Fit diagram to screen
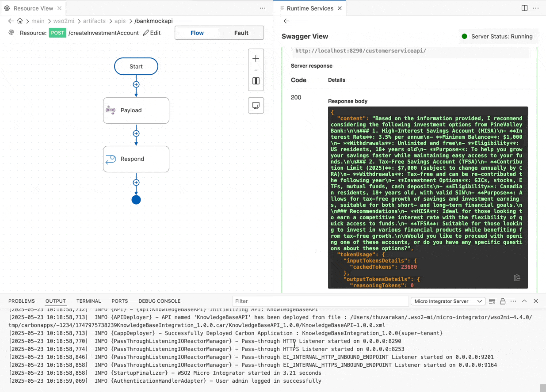This screenshot has height=392, width=546. [x=256, y=81]
